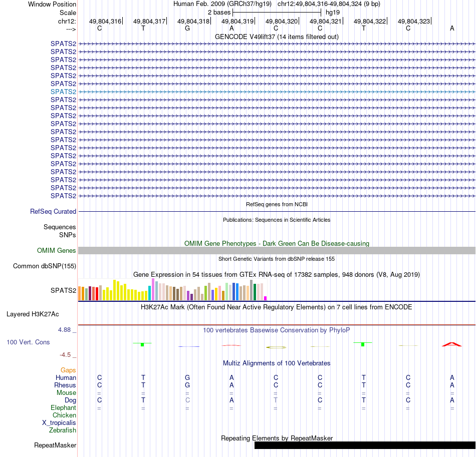Click '100 vertebrates Basewise Conservation by PhyloP' title
Image resolution: width=476 pixels, height=457 pixels.
point(277,330)
